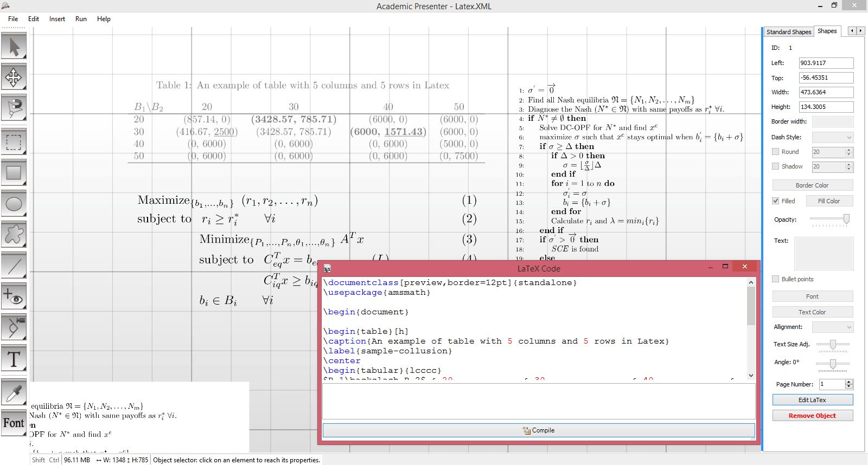Select the magnet snap tool

coord(14,108)
